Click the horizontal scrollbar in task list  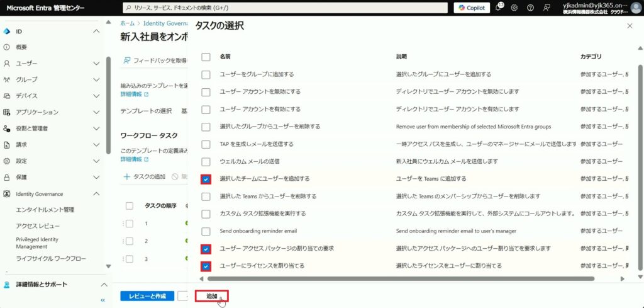coord(400,278)
